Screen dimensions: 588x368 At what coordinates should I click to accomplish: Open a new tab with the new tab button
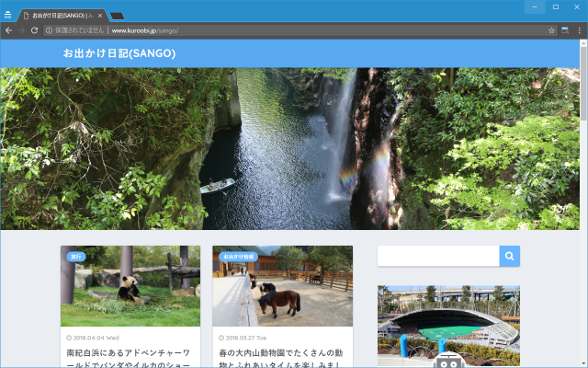click(x=118, y=16)
